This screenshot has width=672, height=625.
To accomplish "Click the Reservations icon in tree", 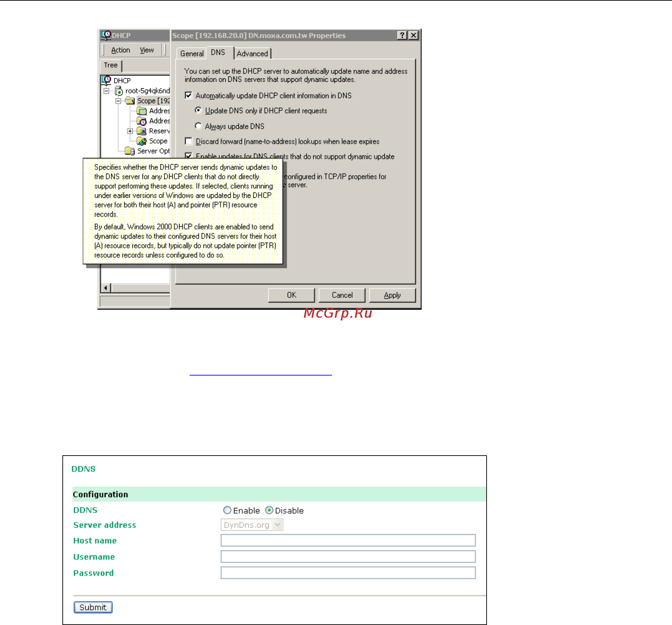I will point(141,131).
